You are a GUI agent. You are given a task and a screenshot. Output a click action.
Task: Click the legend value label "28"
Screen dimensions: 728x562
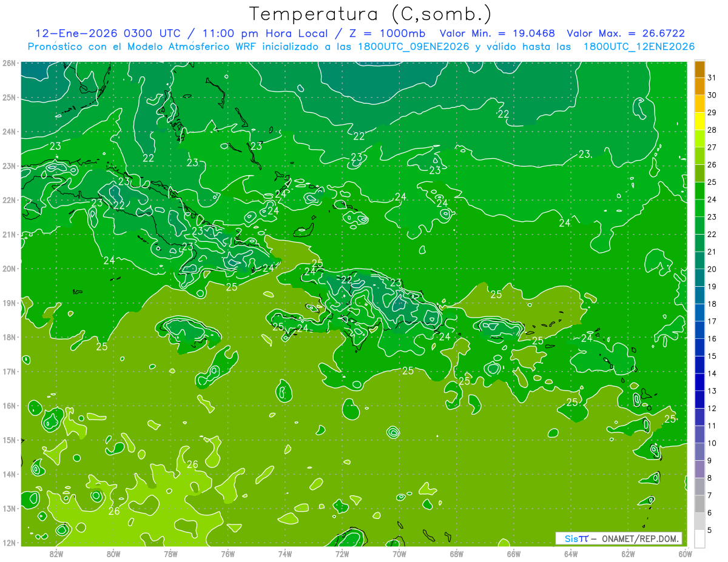[712, 130]
